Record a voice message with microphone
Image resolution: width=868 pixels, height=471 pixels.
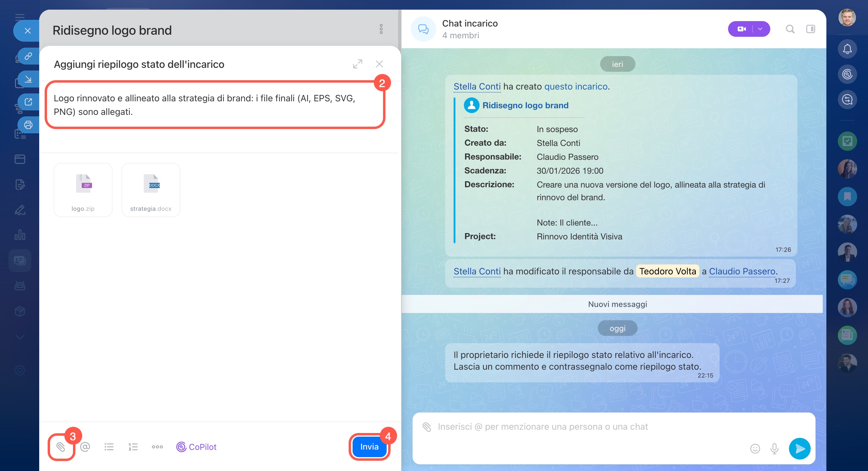(x=774, y=448)
